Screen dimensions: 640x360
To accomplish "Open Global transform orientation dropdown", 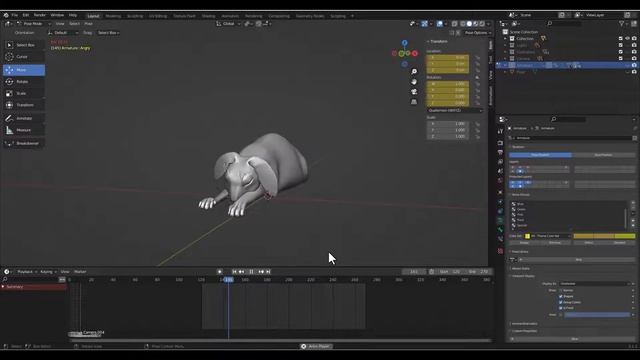I will coord(228,24).
